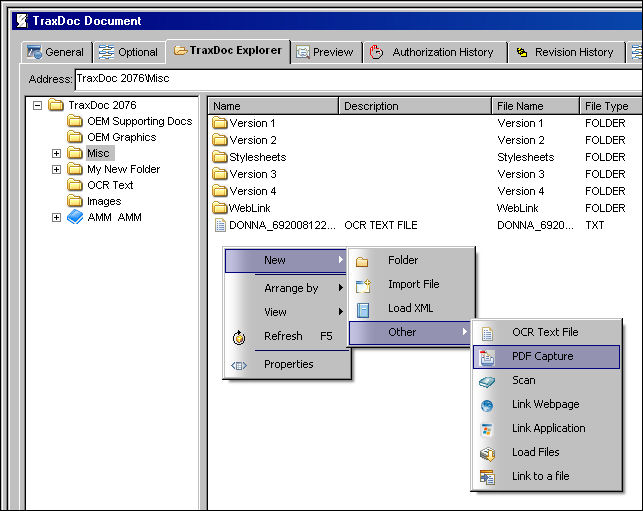Select the Misc label in the tree
This screenshot has height=511, width=643.
[x=98, y=153]
